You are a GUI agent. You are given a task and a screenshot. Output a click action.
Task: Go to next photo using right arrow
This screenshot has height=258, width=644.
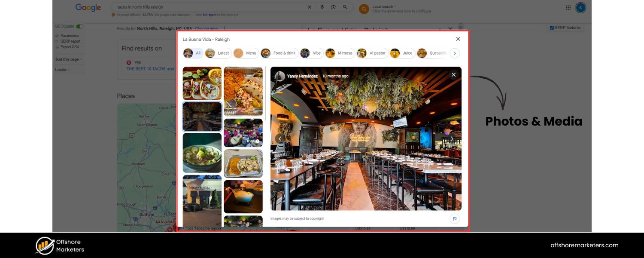tap(451, 138)
